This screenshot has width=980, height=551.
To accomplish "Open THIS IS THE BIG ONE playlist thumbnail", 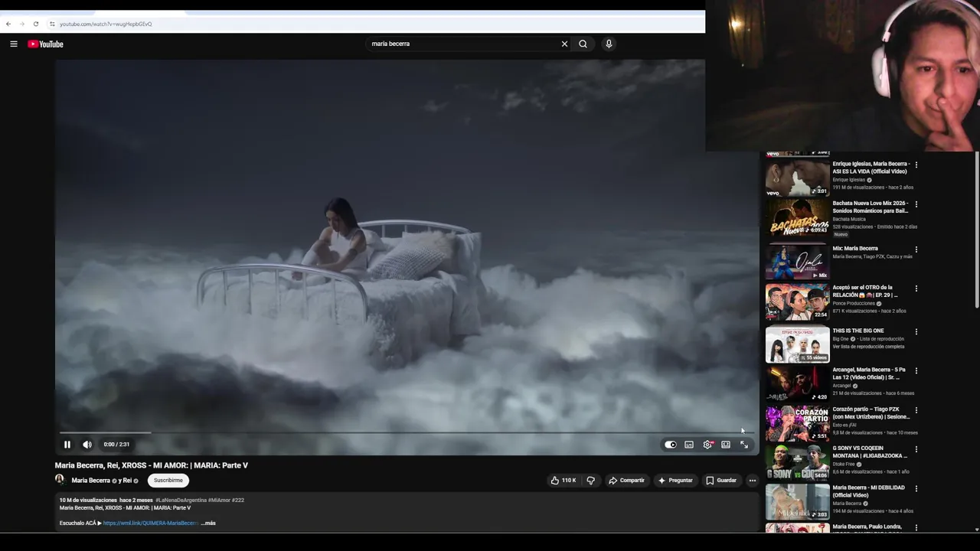I will click(x=797, y=344).
